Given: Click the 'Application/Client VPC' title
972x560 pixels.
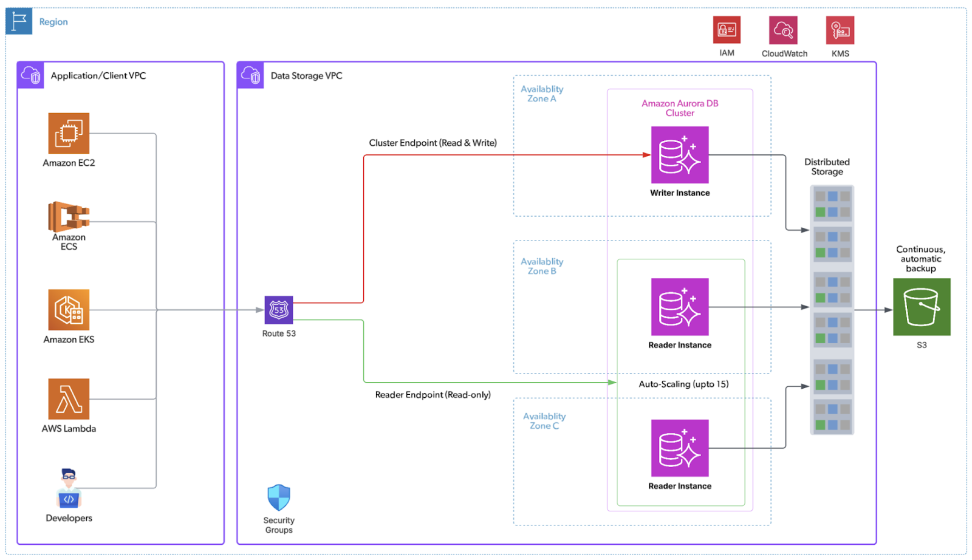Looking at the screenshot, I should point(98,76).
